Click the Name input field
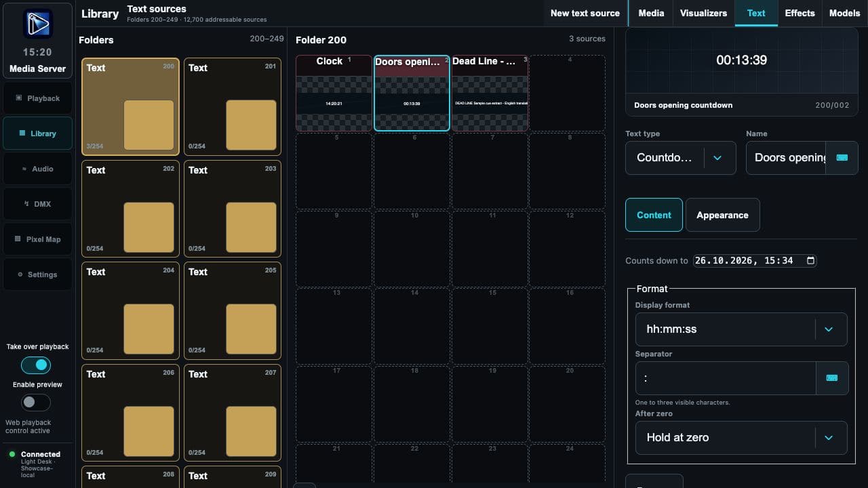This screenshot has height=488, width=868. click(x=786, y=158)
